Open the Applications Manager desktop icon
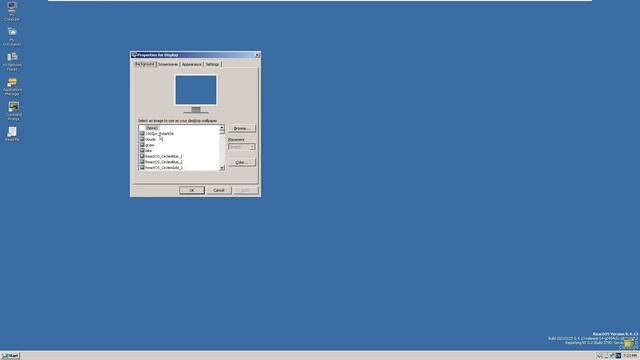 [12, 87]
